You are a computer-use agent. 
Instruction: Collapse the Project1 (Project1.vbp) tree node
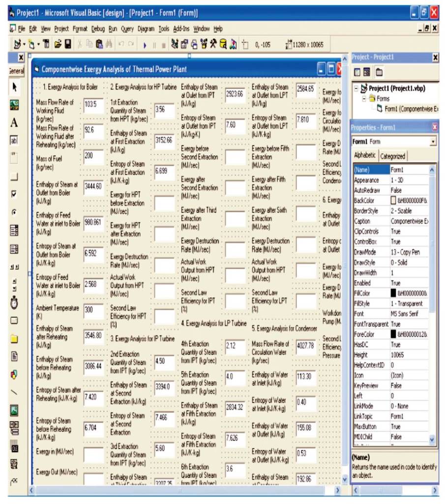click(x=356, y=88)
